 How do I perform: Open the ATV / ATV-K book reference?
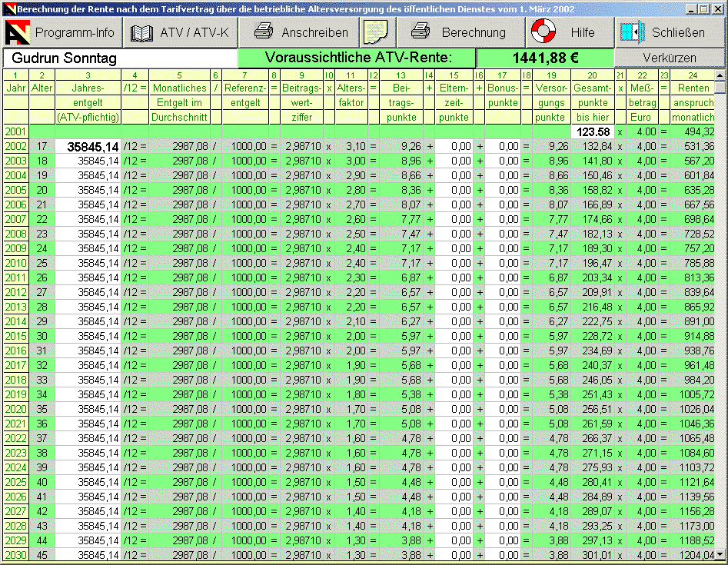point(181,32)
